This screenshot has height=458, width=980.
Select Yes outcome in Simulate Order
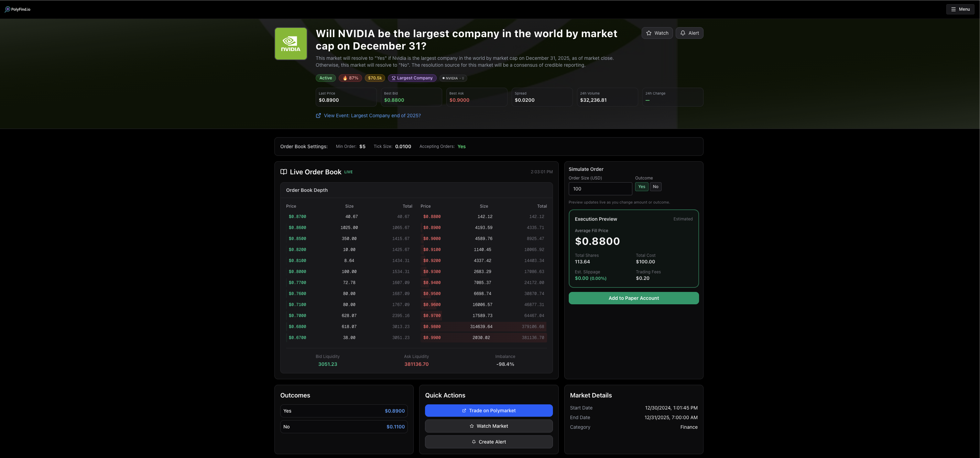pyautogui.click(x=642, y=187)
